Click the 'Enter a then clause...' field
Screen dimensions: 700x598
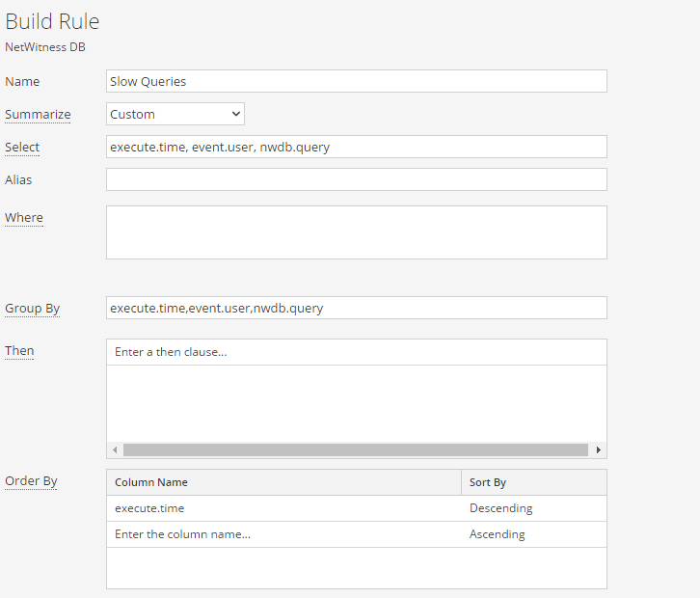[356, 352]
